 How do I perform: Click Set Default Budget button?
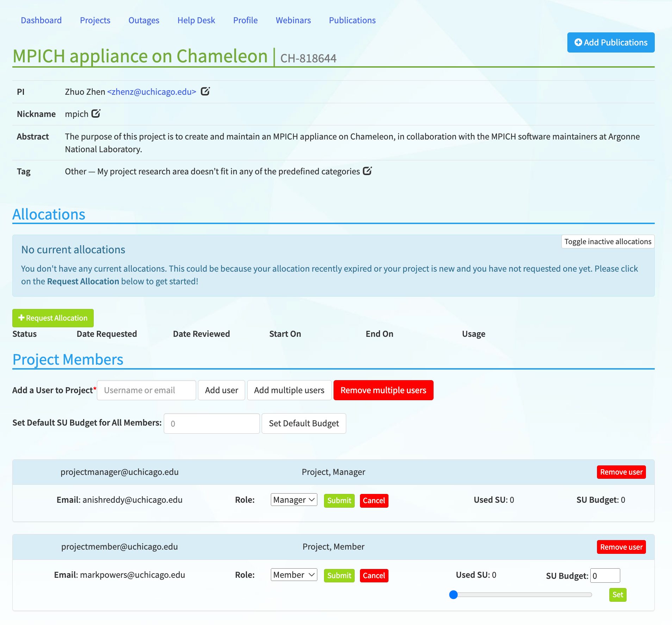(304, 423)
